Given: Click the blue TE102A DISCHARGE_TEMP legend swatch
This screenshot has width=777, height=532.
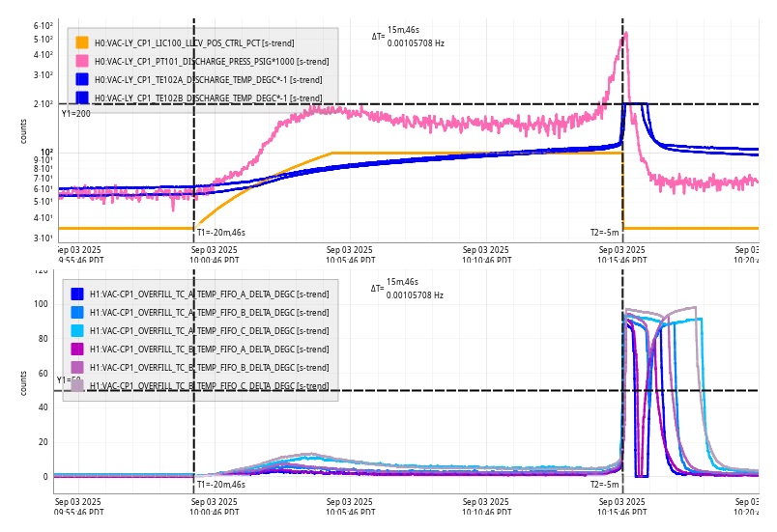Looking at the screenshot, I should 82,79.
